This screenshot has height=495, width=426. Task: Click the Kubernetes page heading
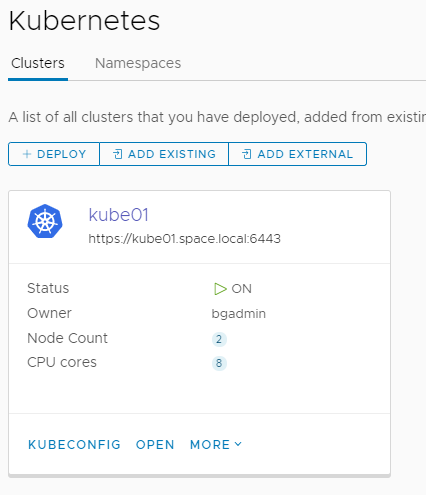click(x=84, y=21)
